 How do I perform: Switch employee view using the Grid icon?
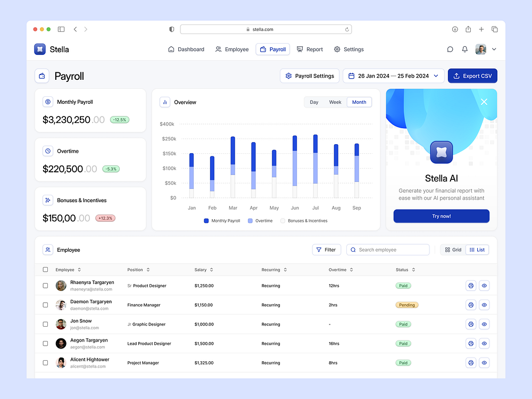pyautogui.click(x=453, y=250)
